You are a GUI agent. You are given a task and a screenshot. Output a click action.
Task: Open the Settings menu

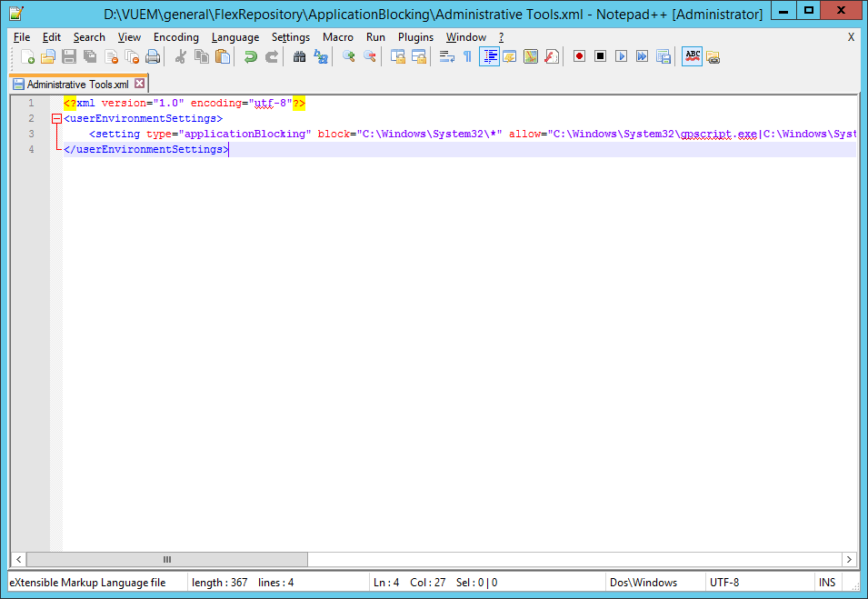pyautogui.click(x=291, y=37)
